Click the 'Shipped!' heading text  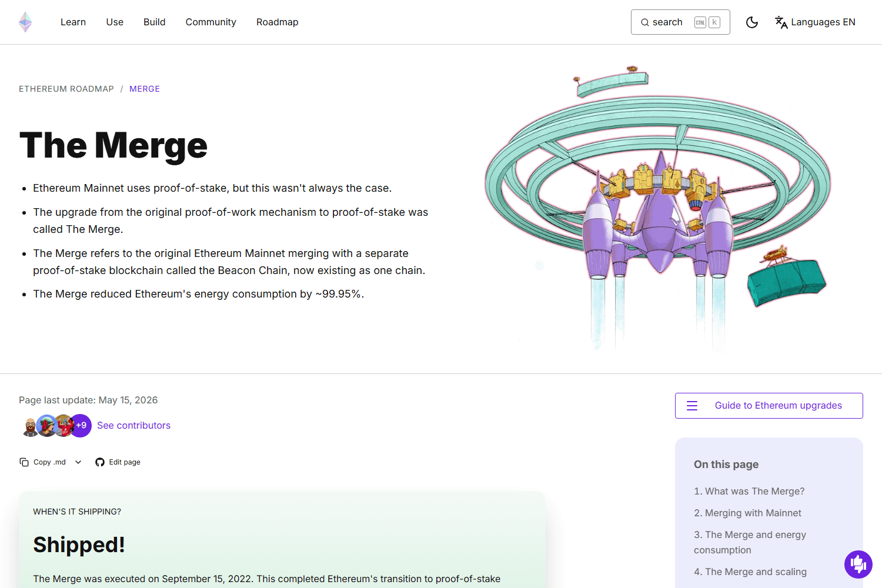tap(79, 544)
